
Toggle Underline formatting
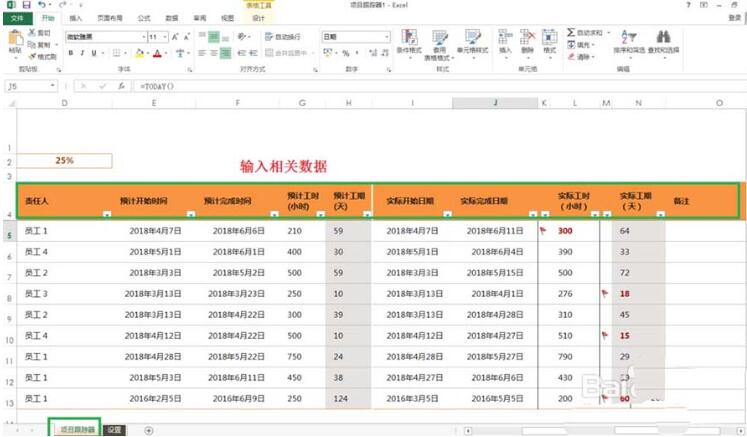pyautogui.click(x=94, y=53)
